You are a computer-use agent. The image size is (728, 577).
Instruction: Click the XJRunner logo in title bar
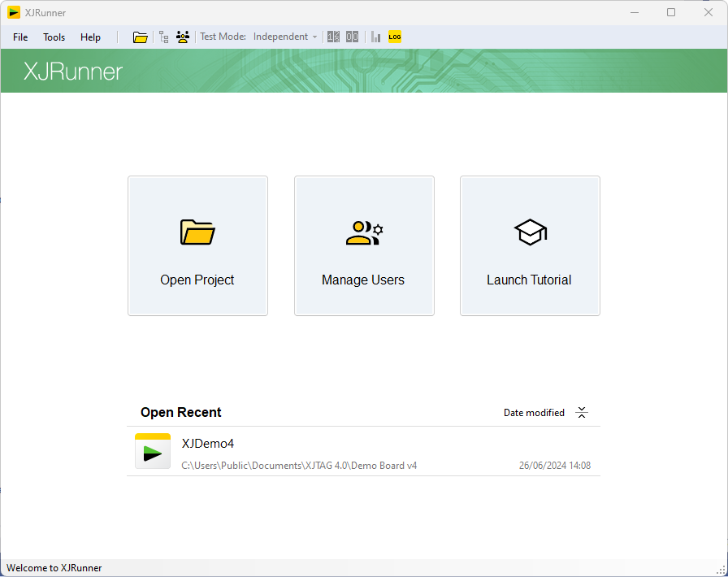(14, 12)
